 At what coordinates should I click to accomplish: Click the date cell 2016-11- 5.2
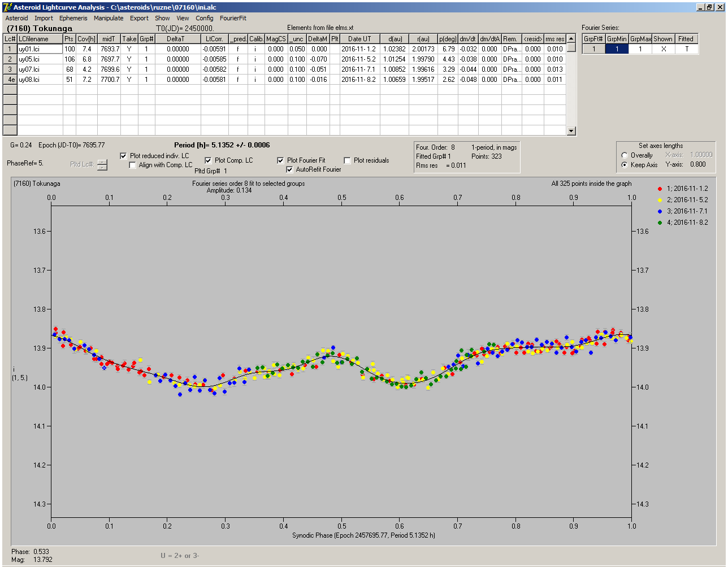(x=359, y=59)
